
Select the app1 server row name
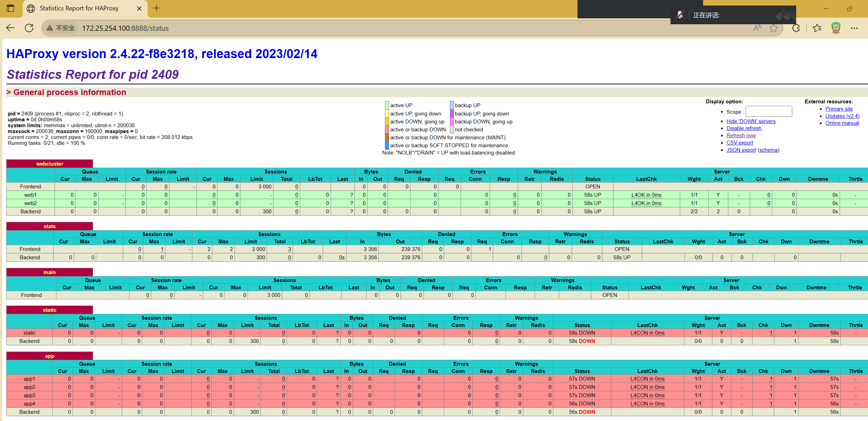29,379
